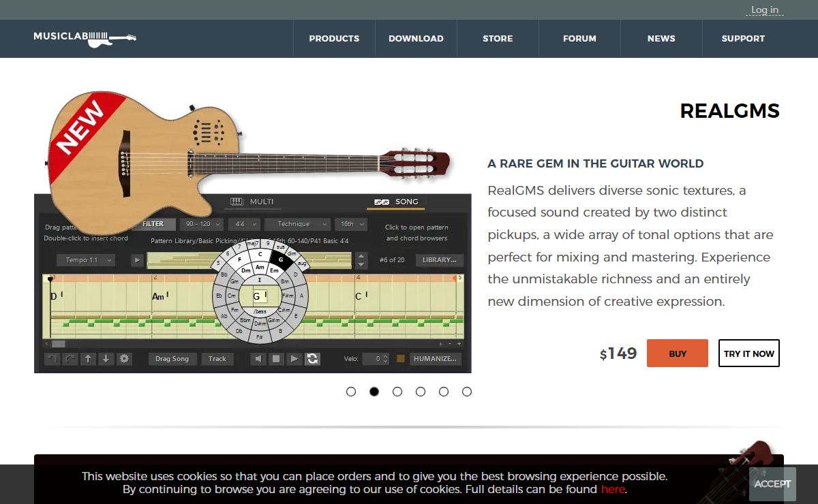Image resolution: width=818 pixels, height=504 pixels.
Task: Choose the sus chord type in wheel
Action: pos(281,247)
